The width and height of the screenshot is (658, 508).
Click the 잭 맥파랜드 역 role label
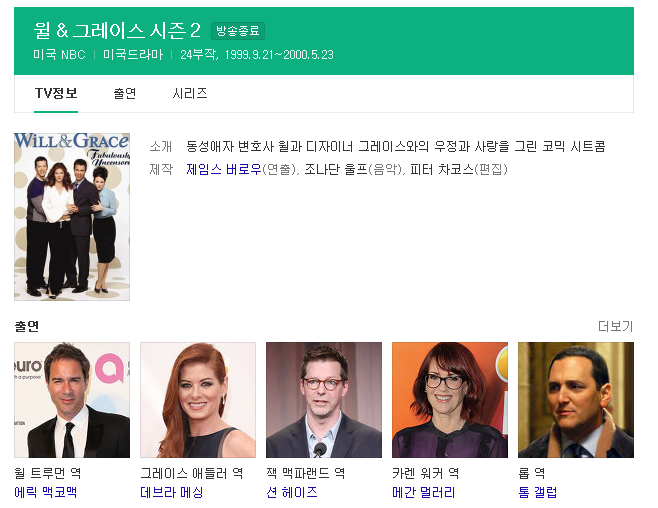coord(306,473)
